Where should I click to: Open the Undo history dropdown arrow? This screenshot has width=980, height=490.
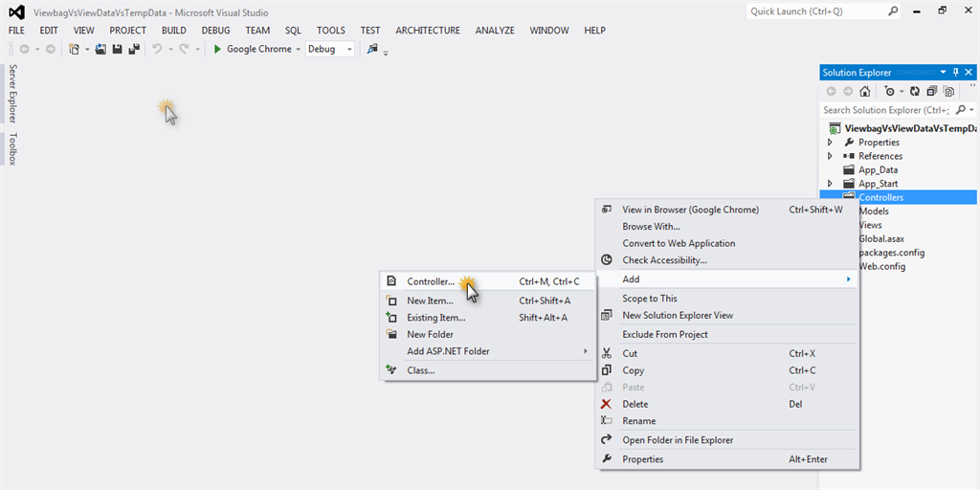[170, 49]
